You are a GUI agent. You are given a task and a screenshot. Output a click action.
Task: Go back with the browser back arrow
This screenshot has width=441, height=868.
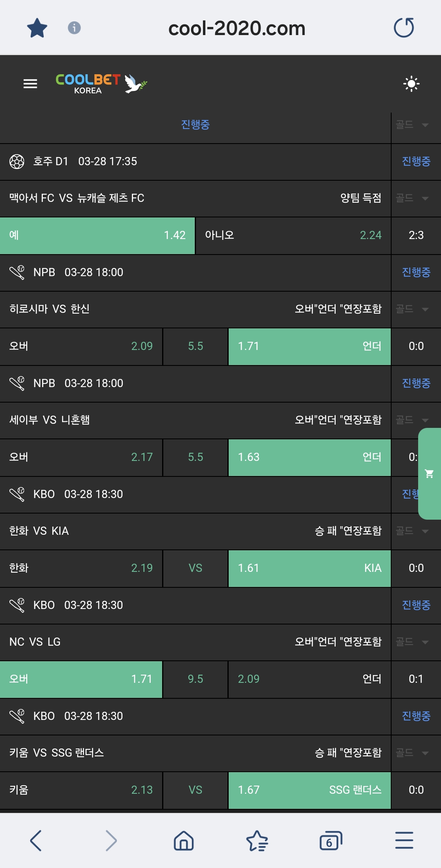coord(36,841)
